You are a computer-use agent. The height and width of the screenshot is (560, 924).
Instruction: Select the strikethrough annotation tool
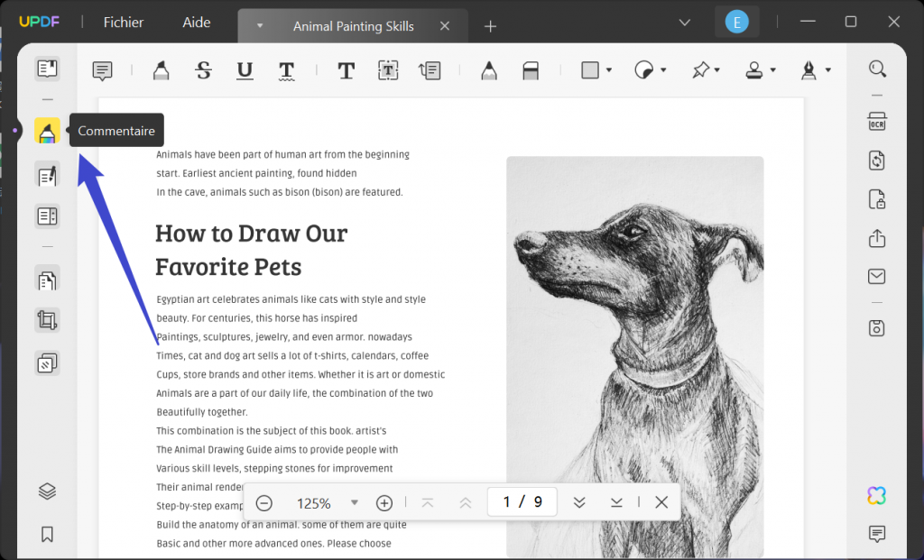203,70
